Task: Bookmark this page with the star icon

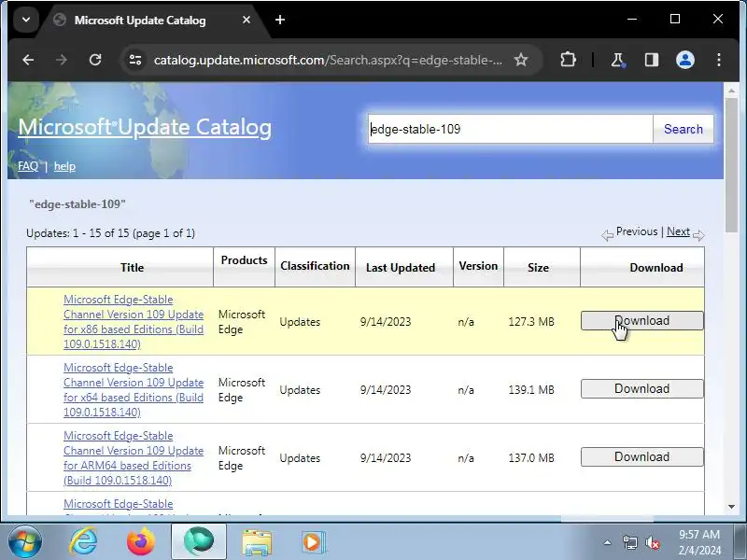Action: 521,60
